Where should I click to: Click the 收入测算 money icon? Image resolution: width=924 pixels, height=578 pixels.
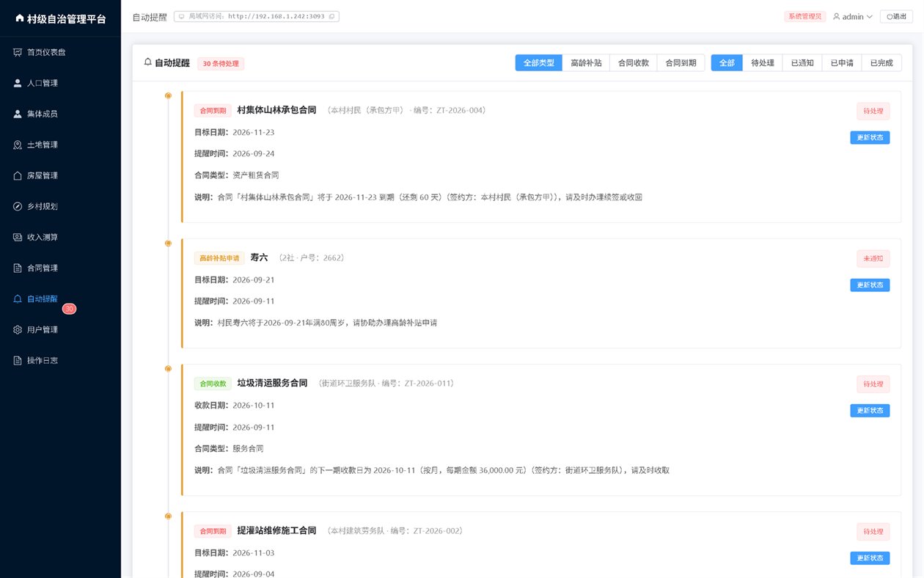tap(18, 237)
